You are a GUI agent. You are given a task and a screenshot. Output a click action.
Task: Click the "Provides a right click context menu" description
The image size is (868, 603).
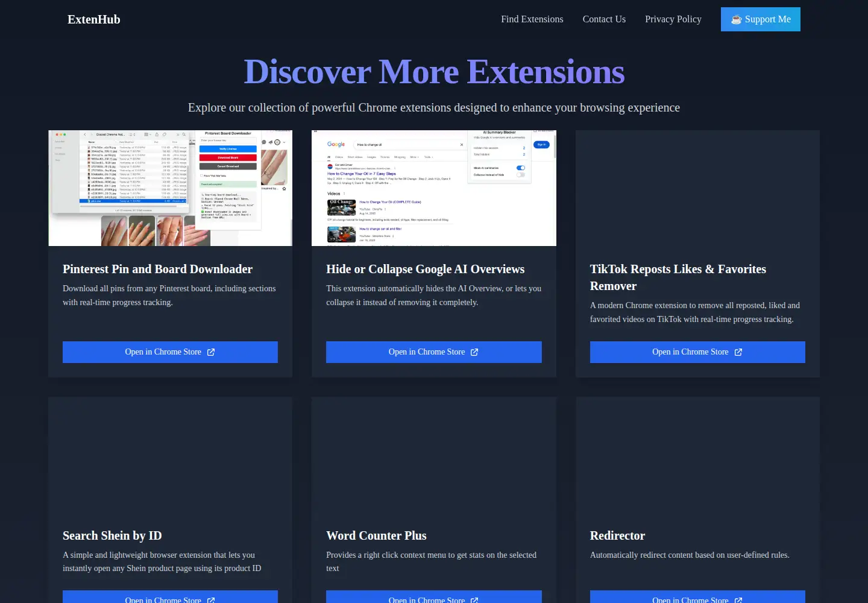pyautogui.click(x=432, y=561)
